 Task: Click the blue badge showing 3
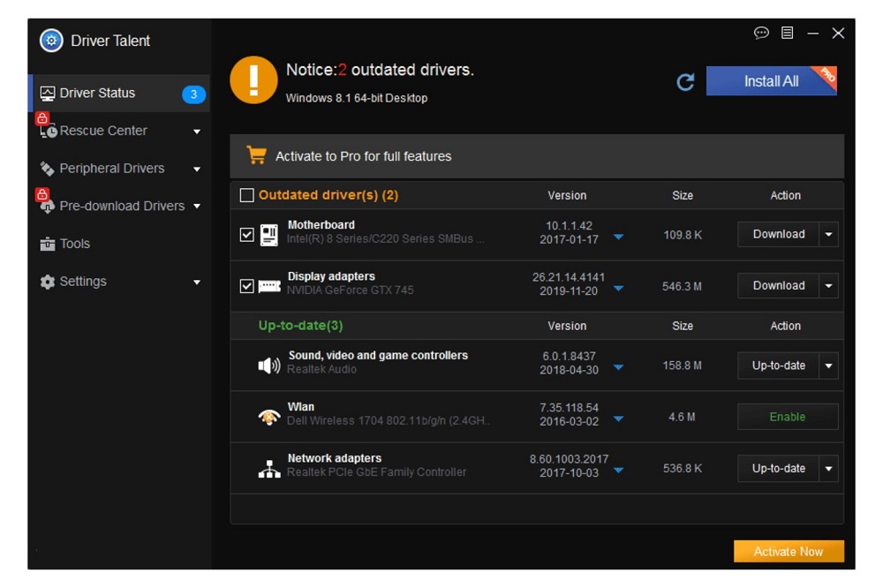(193, 94)
